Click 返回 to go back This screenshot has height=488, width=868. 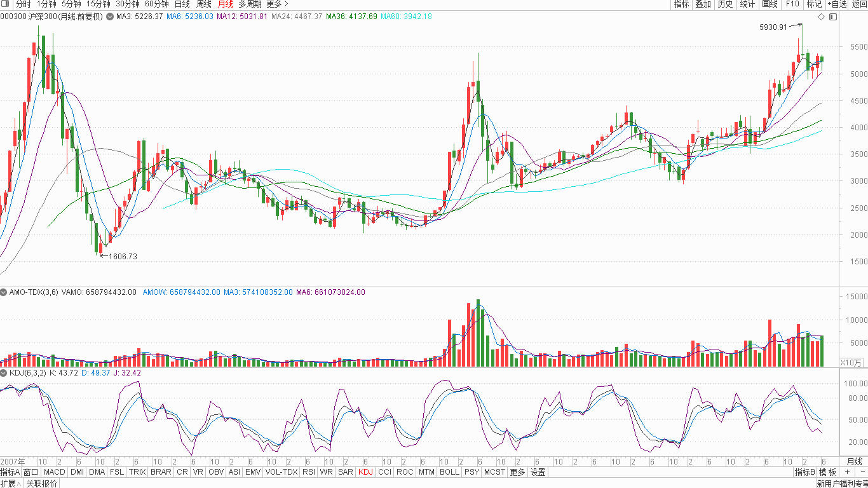point(859,4)
